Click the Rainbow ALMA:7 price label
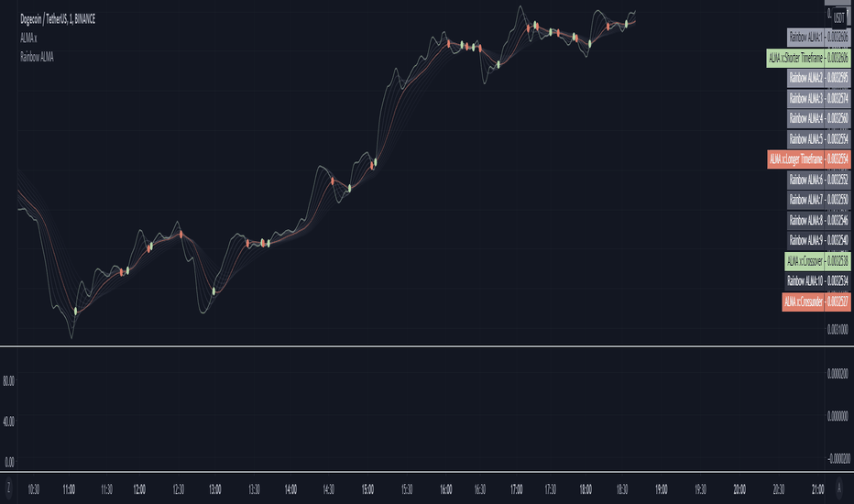This screenshot has width=854, height=504. [818, 200]
